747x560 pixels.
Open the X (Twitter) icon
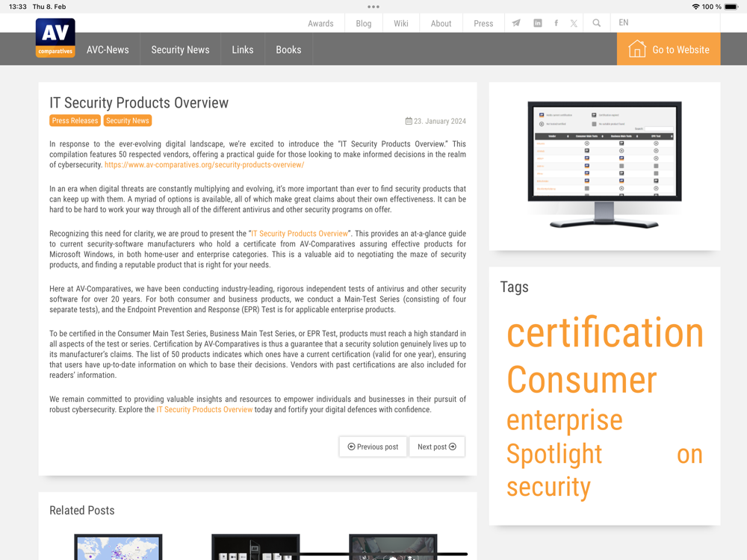574,23
